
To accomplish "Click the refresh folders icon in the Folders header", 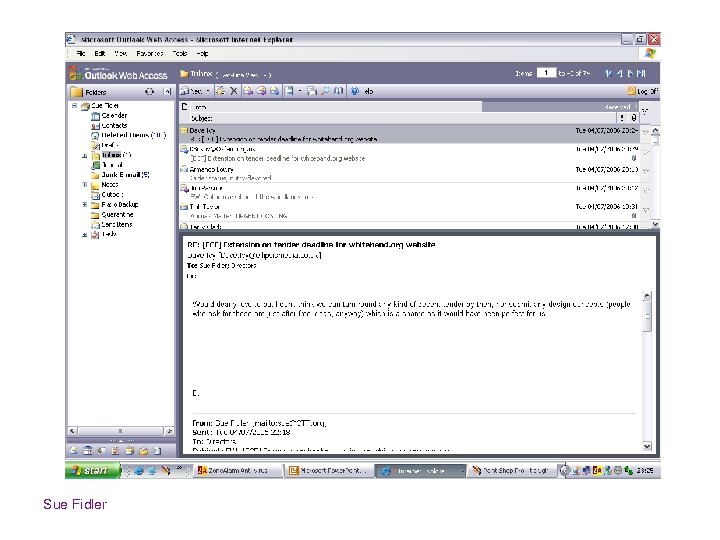I will (149, 92).
